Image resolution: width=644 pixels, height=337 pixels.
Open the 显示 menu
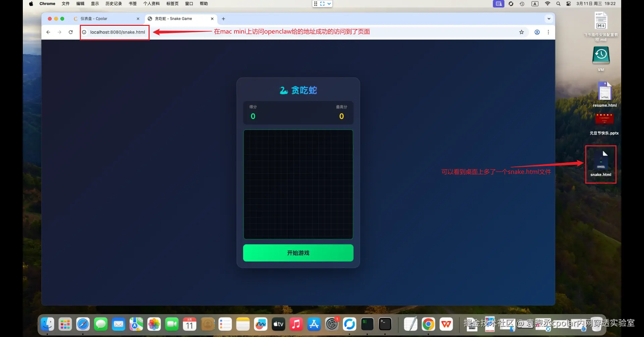(95, 4)
